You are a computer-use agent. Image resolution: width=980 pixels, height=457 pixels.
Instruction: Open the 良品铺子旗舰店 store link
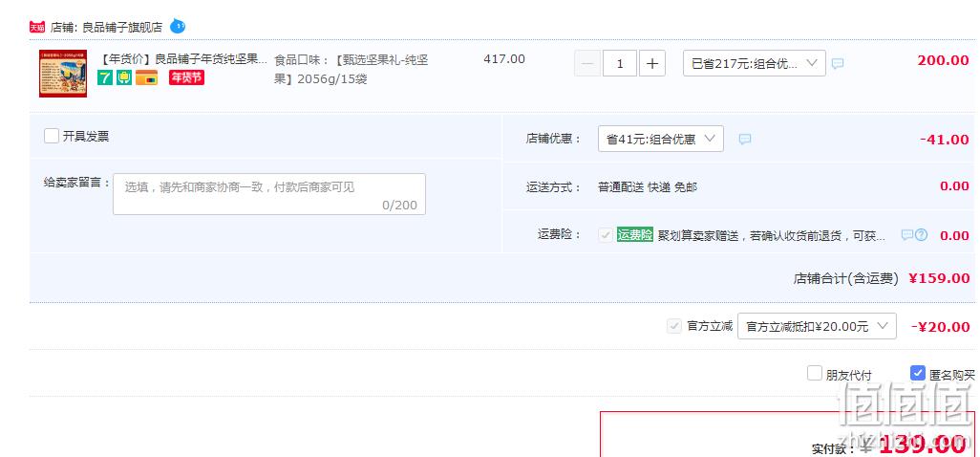point(122,27)
